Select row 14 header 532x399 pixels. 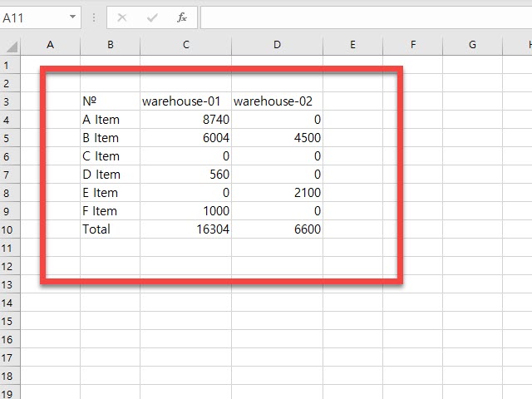(10, 303)
